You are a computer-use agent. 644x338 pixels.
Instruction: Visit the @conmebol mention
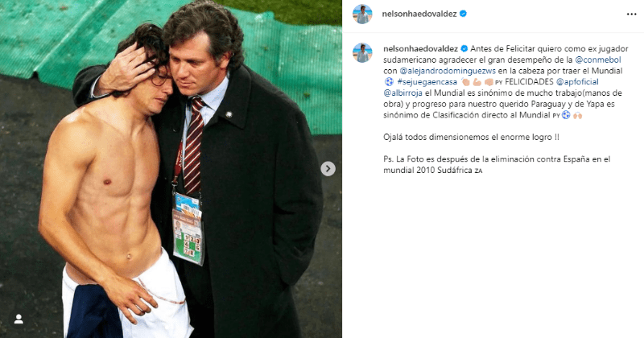click(598, 60)
